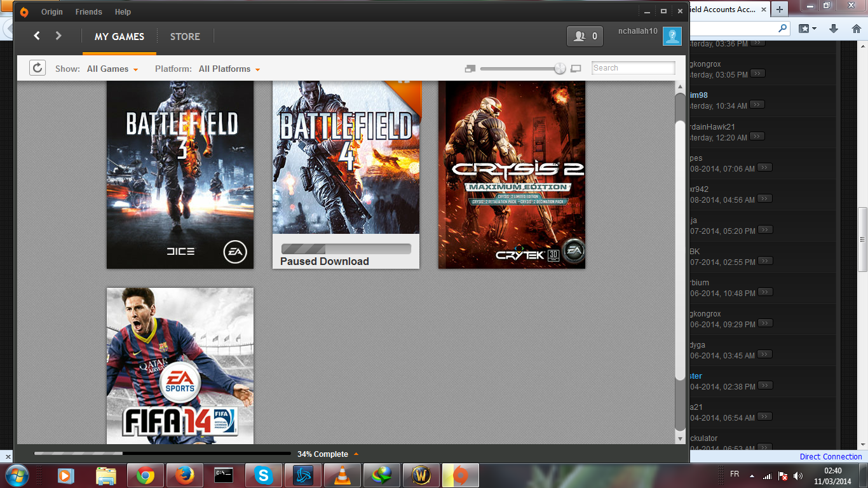Click the Firefox downloads arrow icon
The image size is (868, 488).
pos(834,29)
